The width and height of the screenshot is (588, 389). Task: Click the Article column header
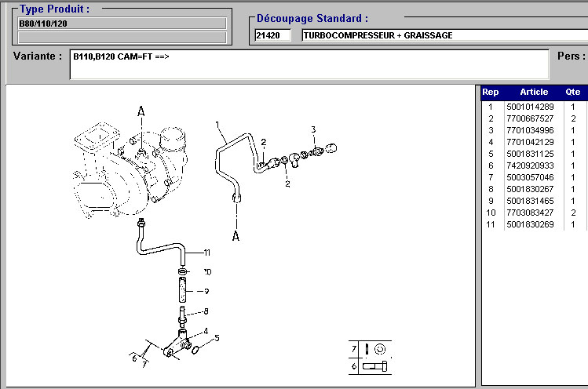pos(534,92)
